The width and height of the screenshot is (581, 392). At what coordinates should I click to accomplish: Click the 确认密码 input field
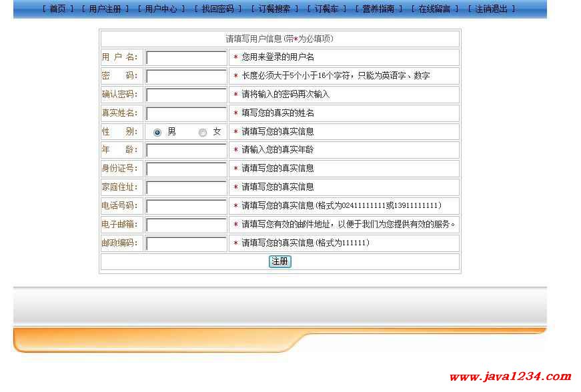[186, 95]
